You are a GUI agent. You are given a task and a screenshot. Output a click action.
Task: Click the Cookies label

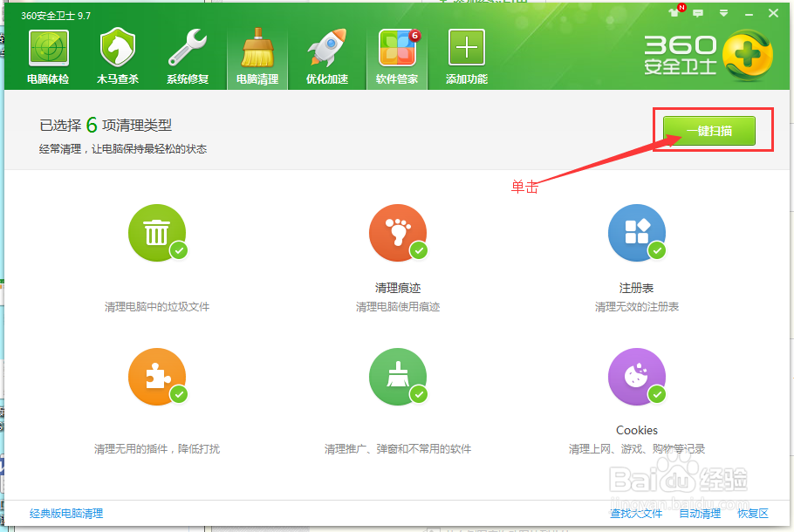(637, 430)
